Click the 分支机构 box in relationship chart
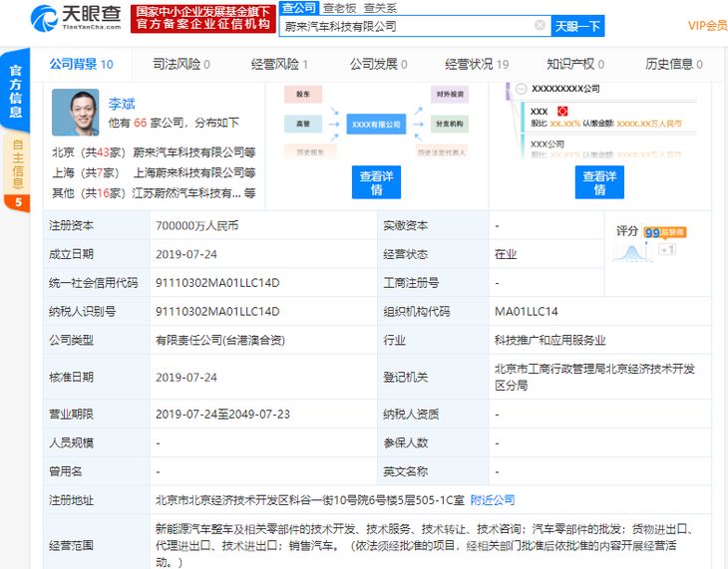 click(x=450, y=124)
